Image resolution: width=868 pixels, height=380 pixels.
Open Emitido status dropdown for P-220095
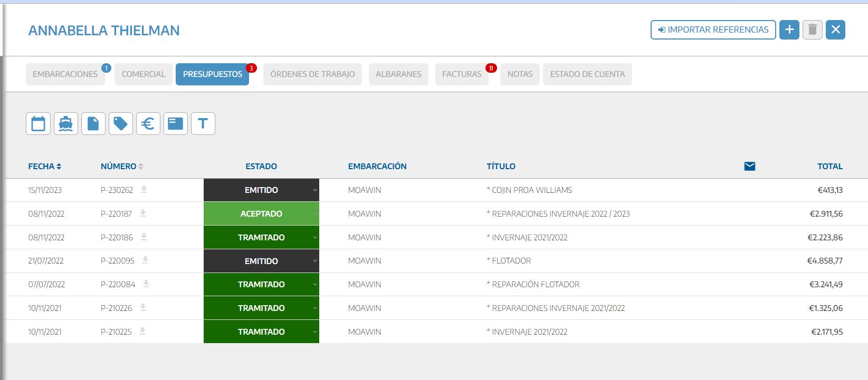pyautogui.click(x=314, y=261)
